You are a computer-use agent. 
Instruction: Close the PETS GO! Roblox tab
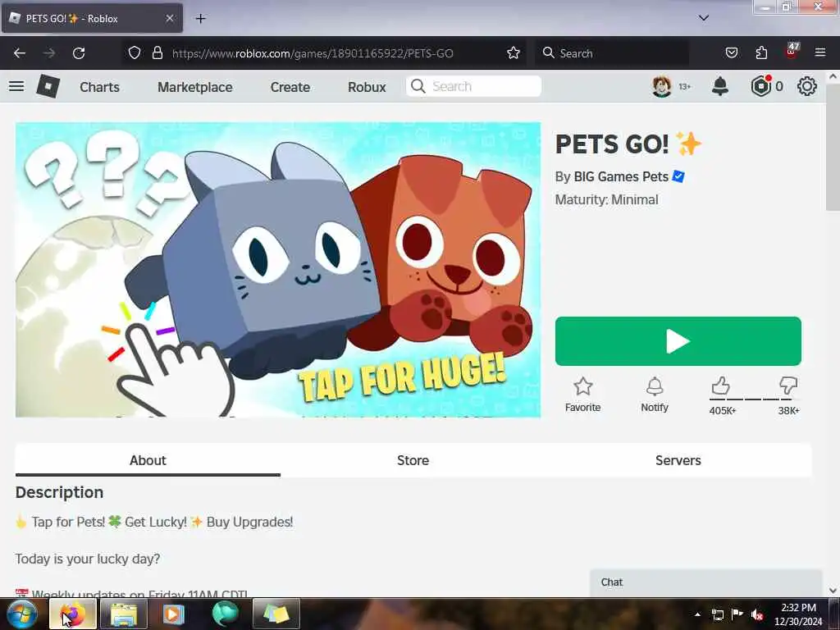coord(169,18)
